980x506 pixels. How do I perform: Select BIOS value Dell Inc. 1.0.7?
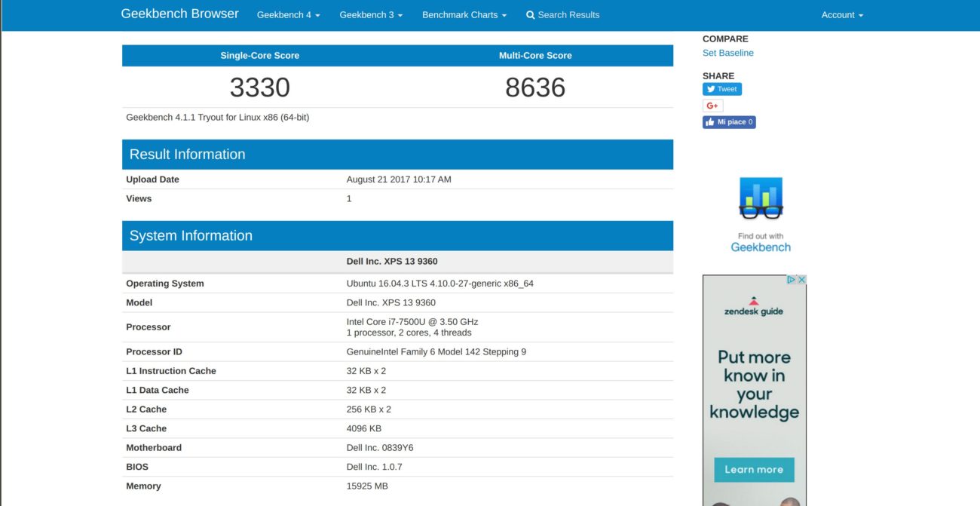pos(375,468)
